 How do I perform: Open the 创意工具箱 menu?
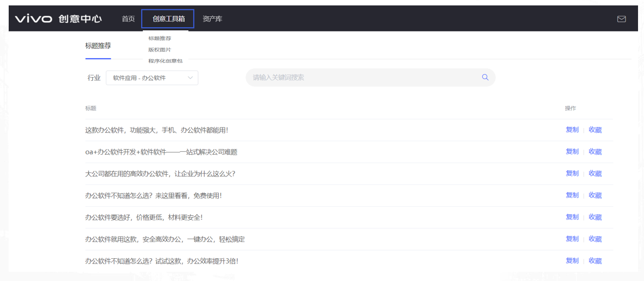click(168, 19)
